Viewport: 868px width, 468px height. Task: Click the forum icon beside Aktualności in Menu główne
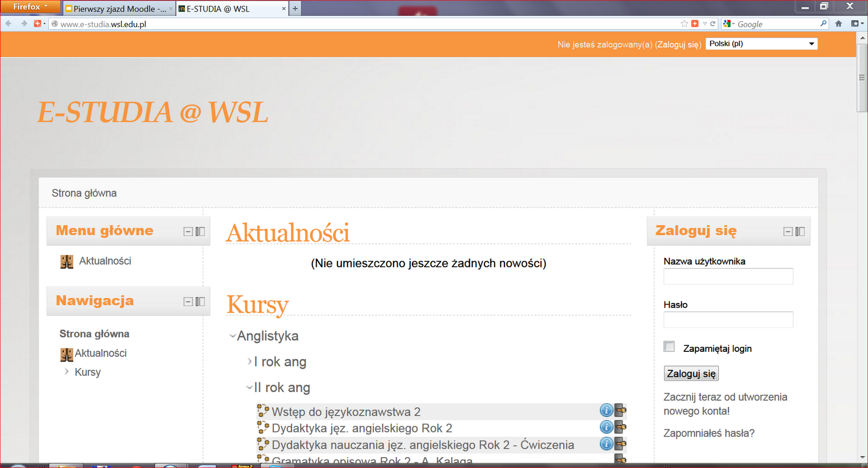(67, 262)
